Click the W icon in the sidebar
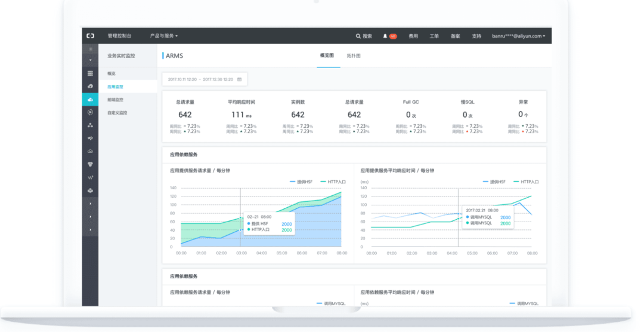644x332 pixels. click(91, 177)
